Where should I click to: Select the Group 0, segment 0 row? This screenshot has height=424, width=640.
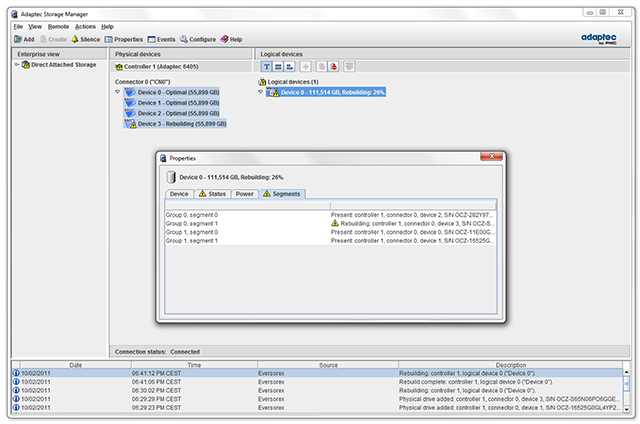[x=331, y=215]
